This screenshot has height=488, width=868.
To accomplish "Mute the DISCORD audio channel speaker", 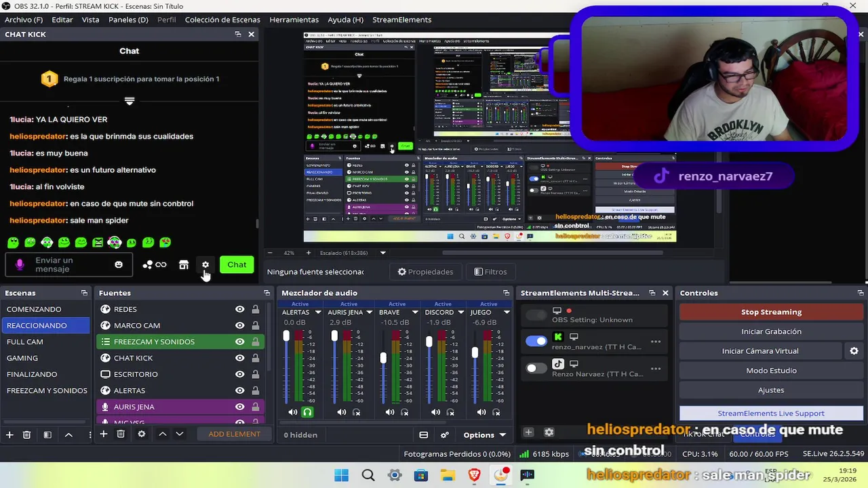I will (x=435, y=412).
